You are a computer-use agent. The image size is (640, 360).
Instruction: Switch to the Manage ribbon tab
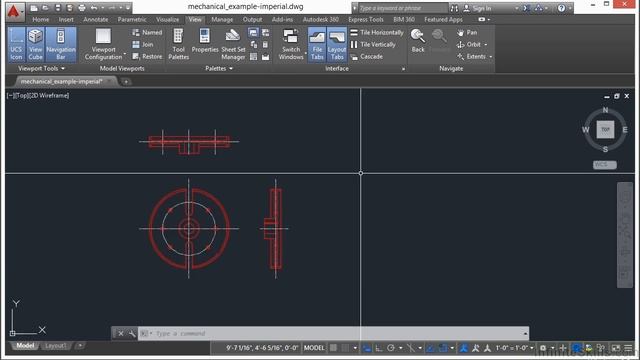click(x=222, y=20)
